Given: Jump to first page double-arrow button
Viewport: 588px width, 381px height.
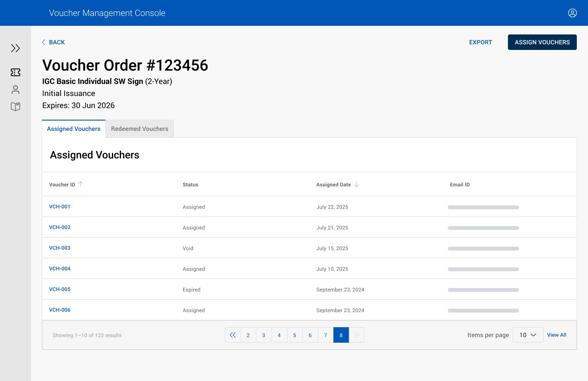Looking at the screenshot, I should 233,335.
